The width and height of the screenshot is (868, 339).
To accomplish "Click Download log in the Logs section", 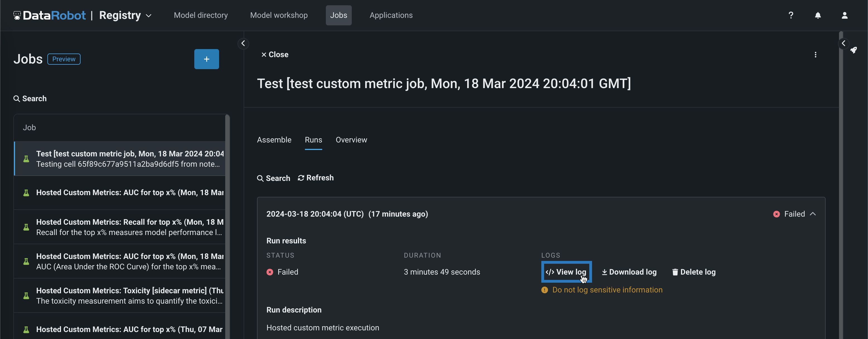I will pos(629,272).
